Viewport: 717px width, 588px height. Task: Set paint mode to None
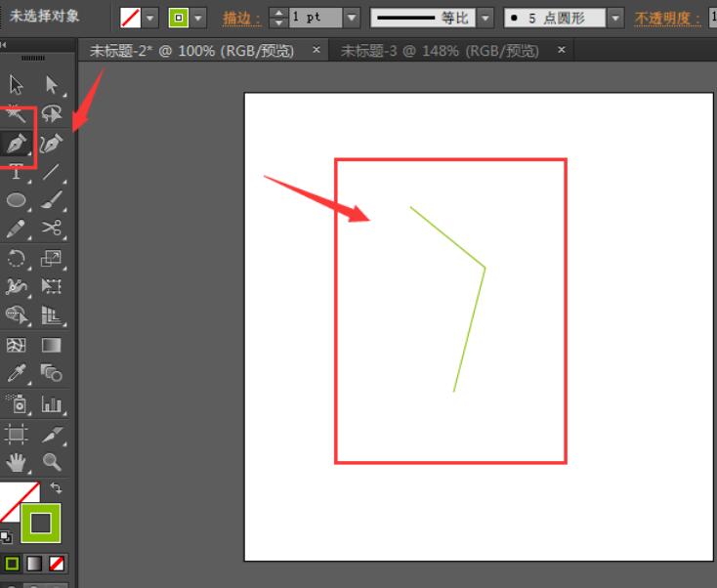coord(57,564)
